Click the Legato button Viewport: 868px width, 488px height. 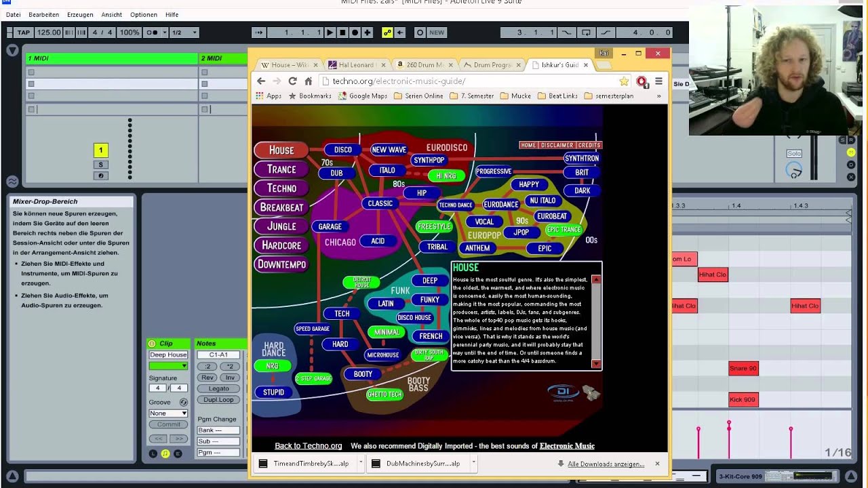218,388
